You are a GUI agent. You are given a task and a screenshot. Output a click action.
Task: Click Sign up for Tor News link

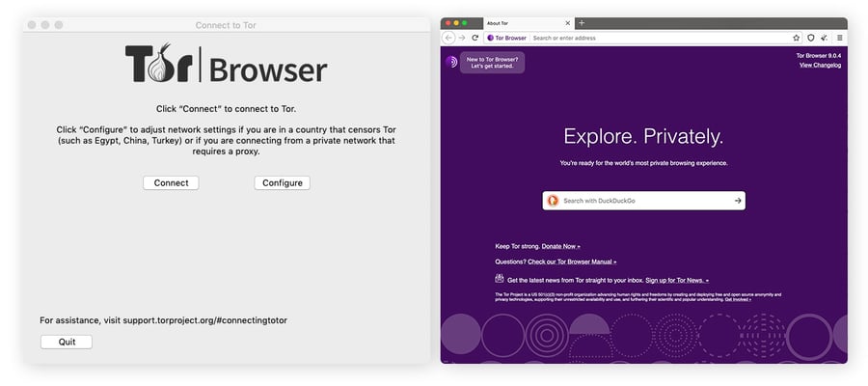(x=677, y=280)
